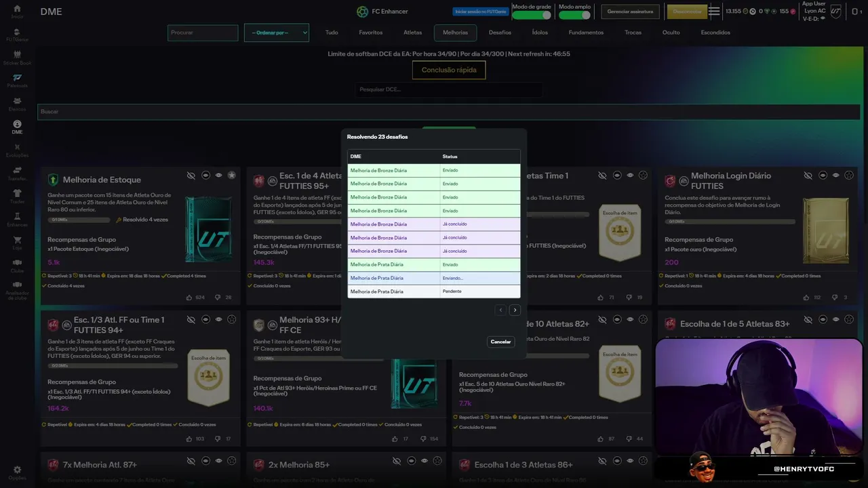Open the Fundamentos tab
868x488 pixels.
[586, 33]
